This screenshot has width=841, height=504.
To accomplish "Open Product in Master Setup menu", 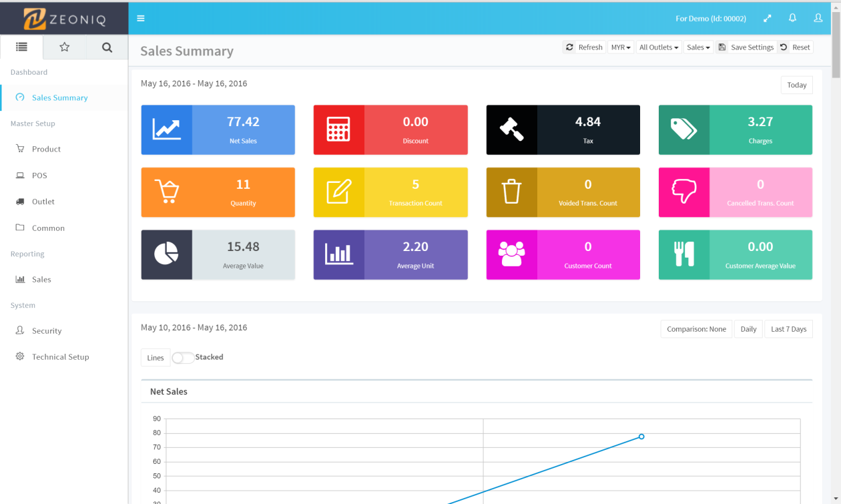I will tap(46, 149).
